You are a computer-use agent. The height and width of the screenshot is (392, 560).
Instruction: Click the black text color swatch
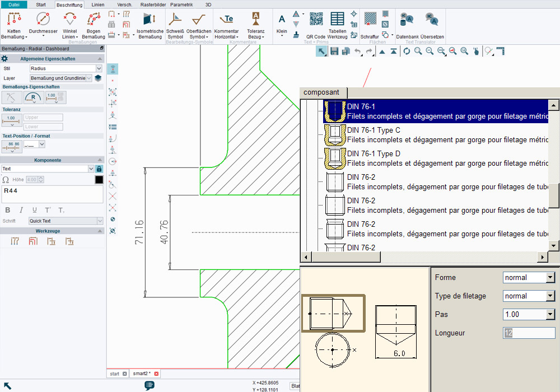pyautogui.click(x=99, y=180)
